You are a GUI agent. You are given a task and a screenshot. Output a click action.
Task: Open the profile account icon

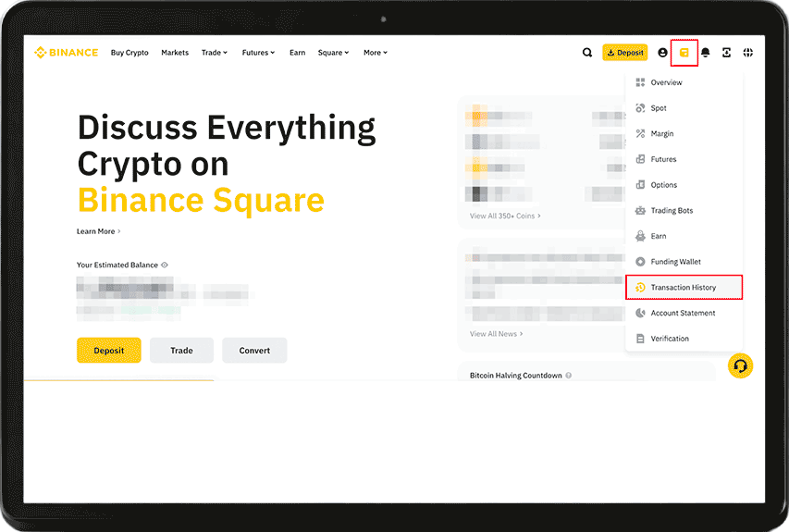(662, 53)
